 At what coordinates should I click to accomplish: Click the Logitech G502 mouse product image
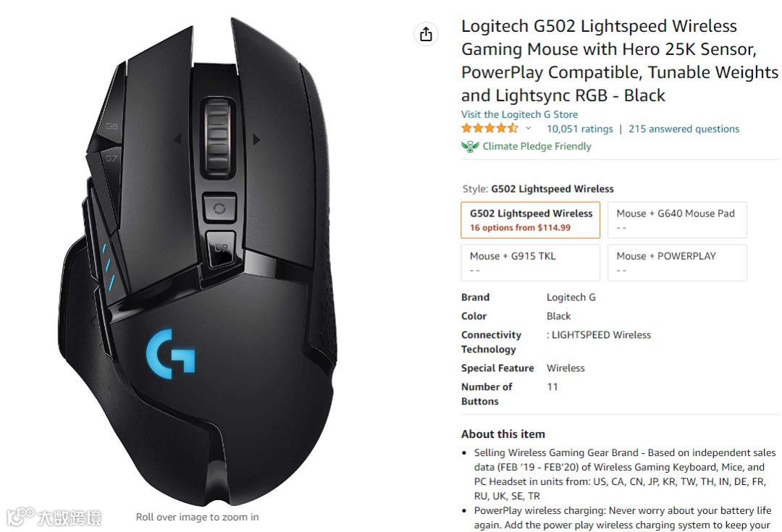pos(198,262)
